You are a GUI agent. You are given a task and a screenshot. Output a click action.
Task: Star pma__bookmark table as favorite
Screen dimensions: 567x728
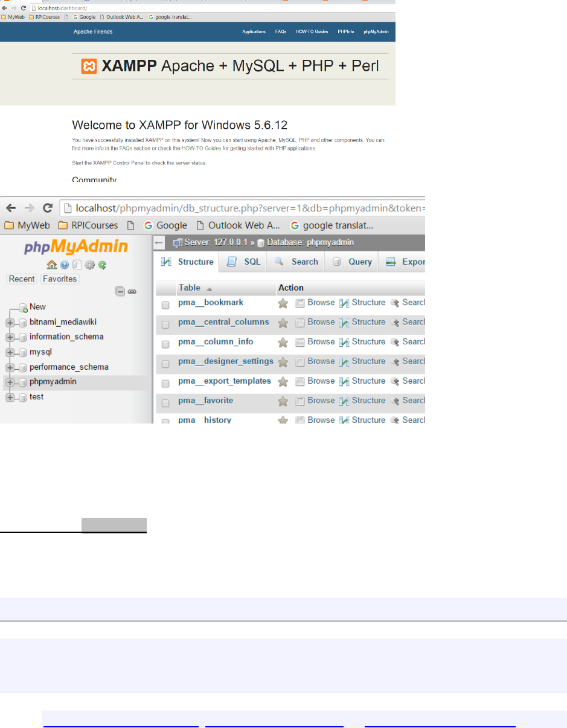point(283,303)
